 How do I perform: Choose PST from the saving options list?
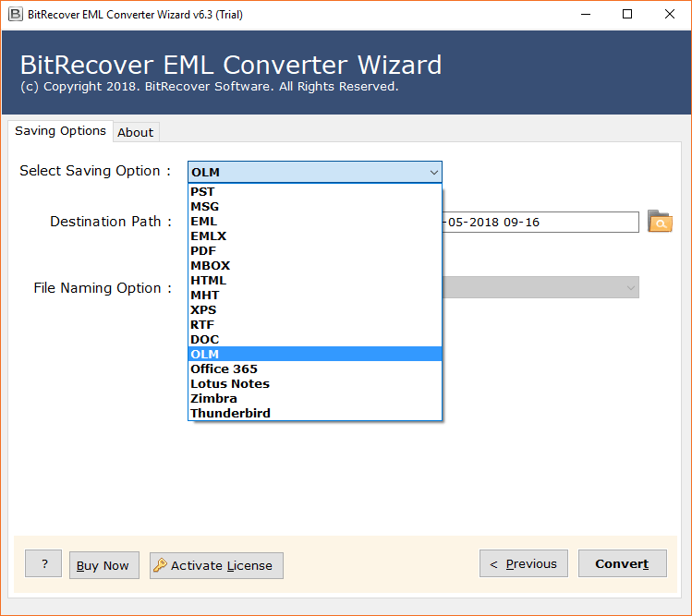pyautogui.click(x=315, y=192)
